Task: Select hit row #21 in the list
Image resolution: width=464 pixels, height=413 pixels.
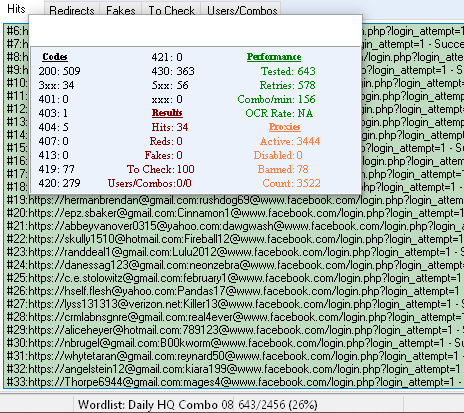Action: coord(233,226)
